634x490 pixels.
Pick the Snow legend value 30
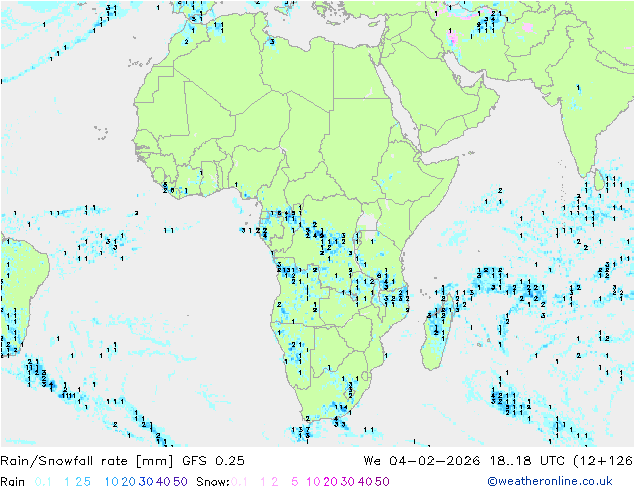tap(348, 482)
